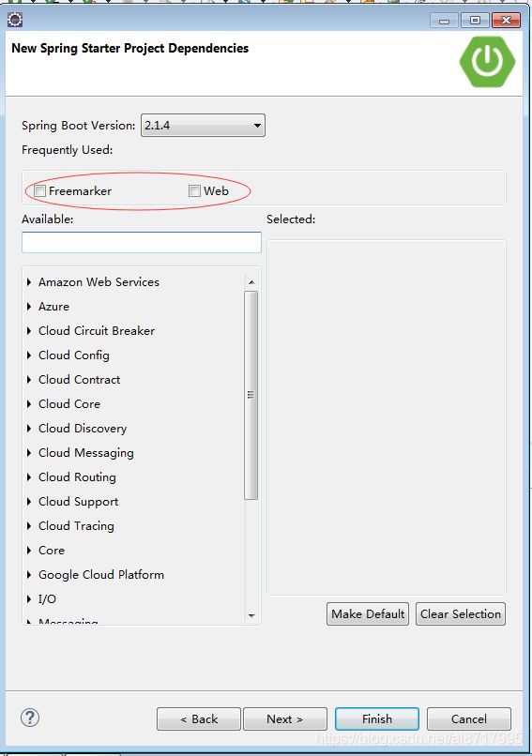Viewport: 532px width, 756px height.
Task: Select the Cloud Routing tree item
Action: (x=77, y=477)
